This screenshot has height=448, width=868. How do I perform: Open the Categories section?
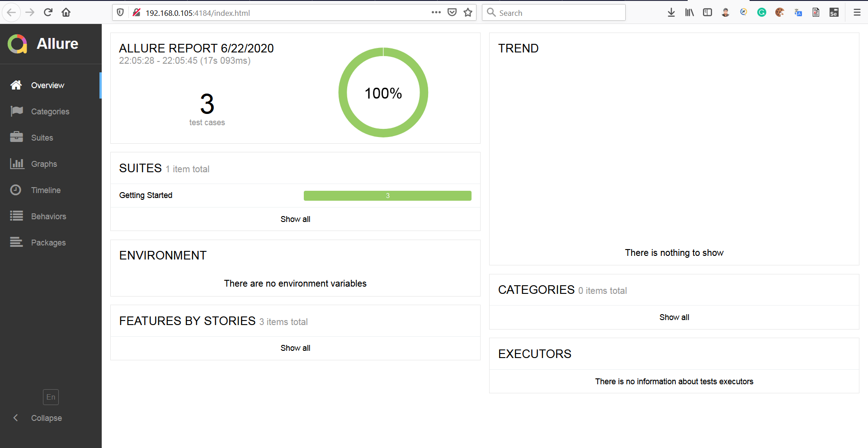51,112
